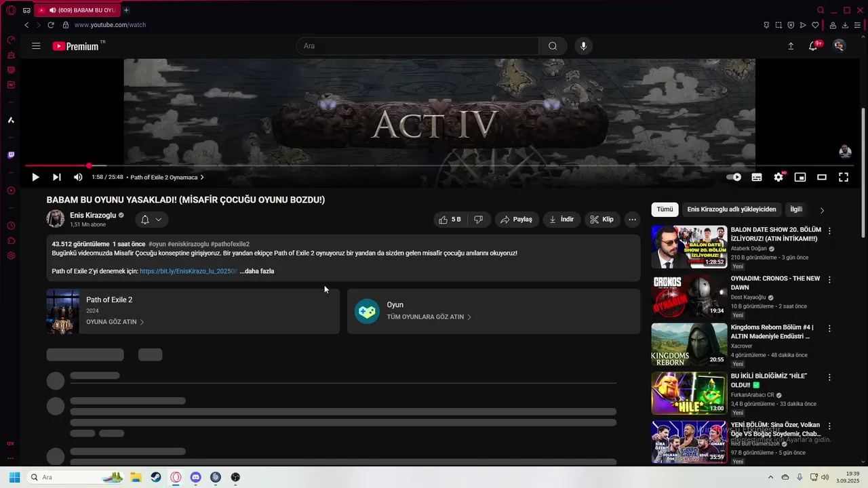This screenshot has height=488, width=868.
Task: Mute the video with the speaker icon
Action: (78, 177)
